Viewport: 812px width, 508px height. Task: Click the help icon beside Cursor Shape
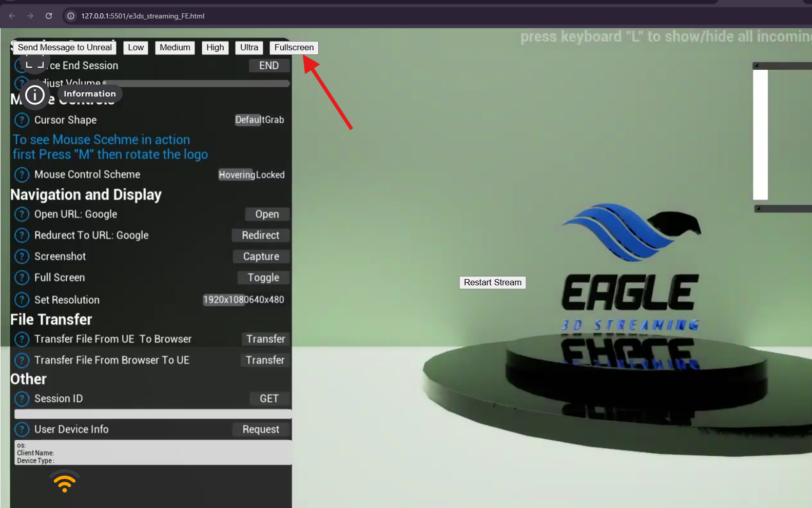tap(22, 120)
